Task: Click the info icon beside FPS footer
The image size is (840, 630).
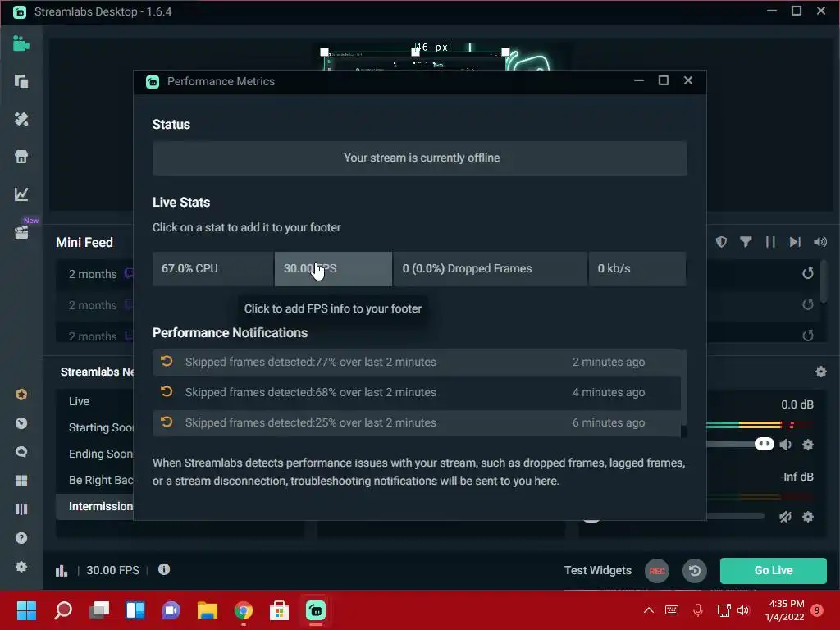Action: point(164,569)
